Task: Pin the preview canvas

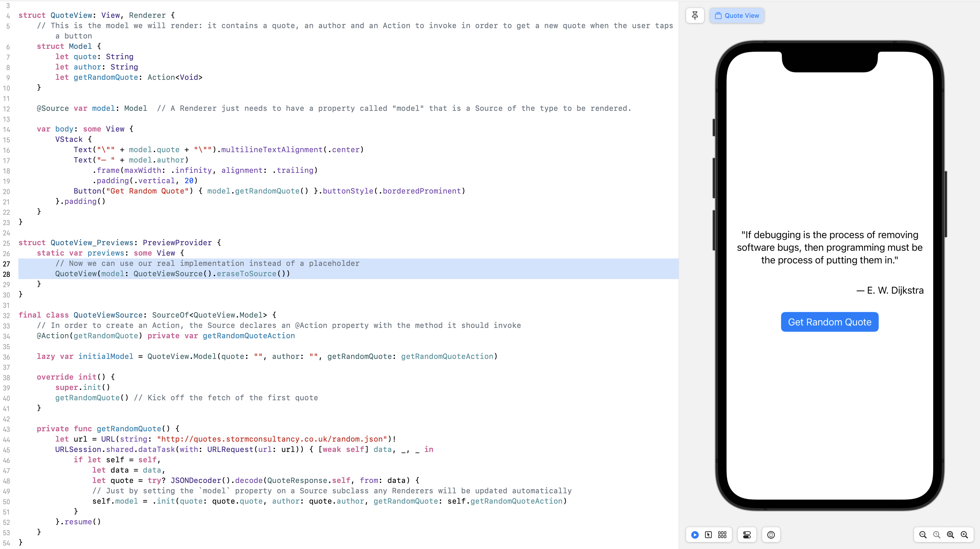Action: pos(695,16)
